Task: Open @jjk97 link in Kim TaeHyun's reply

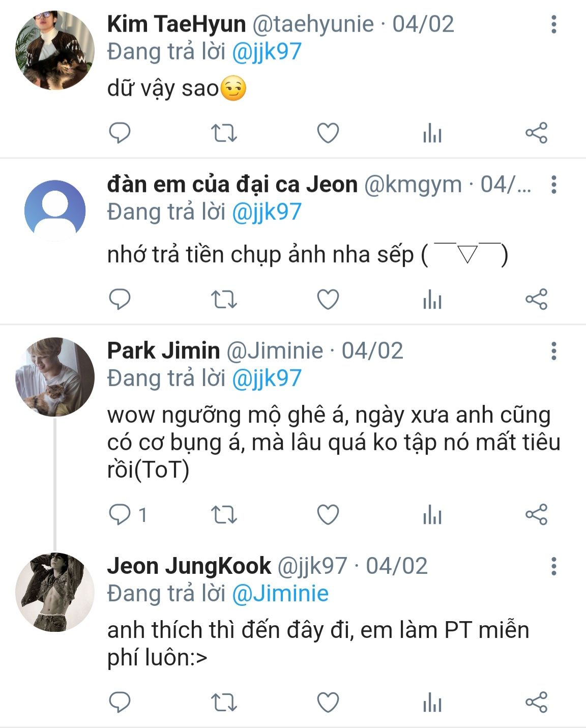Action: click(267, 52)
